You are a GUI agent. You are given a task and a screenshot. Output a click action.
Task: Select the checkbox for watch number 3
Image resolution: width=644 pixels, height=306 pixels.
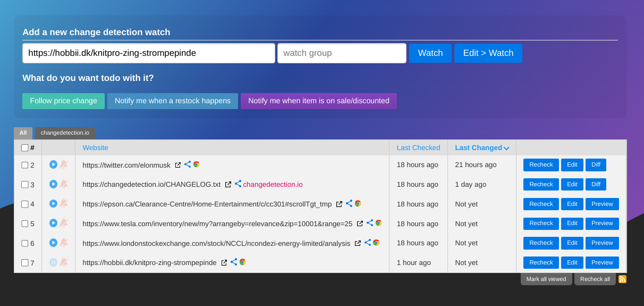25,185
